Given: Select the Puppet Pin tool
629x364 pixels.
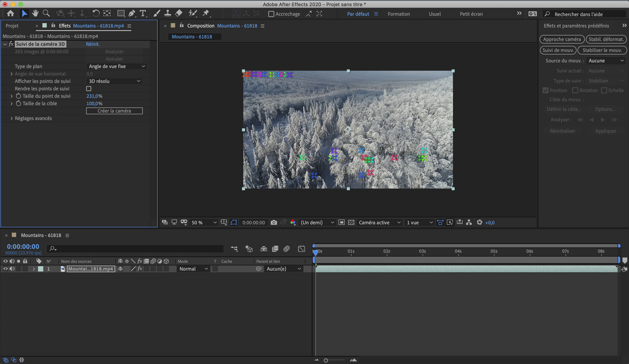Looking at the screenshot, I should point(206,14).
